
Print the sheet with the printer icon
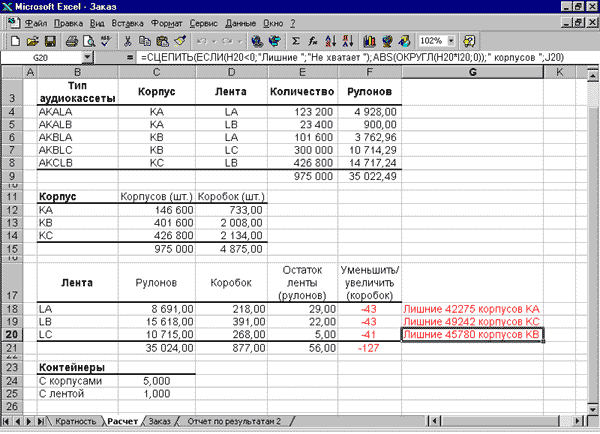[x=72, y=41]
